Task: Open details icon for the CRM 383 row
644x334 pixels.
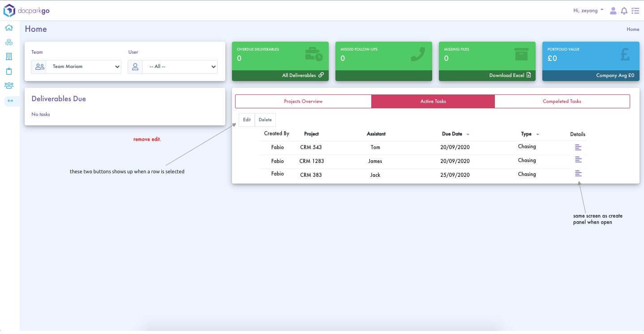Action: [x=578, y=174]
